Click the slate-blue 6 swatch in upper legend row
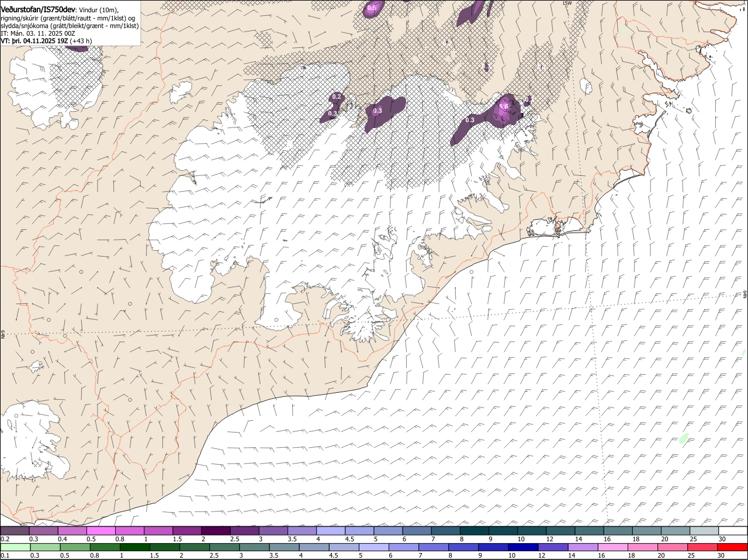Viewport: 748px width, 560px height. [417, 531]
